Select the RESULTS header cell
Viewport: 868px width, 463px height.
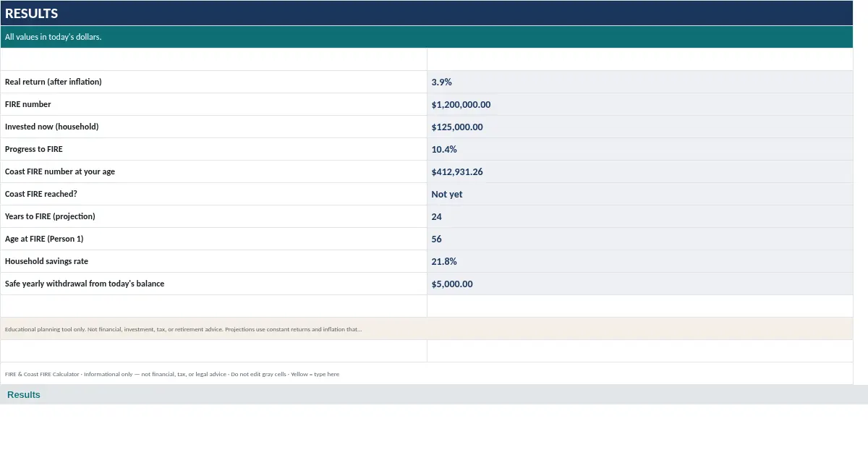(x=427, y=13)
